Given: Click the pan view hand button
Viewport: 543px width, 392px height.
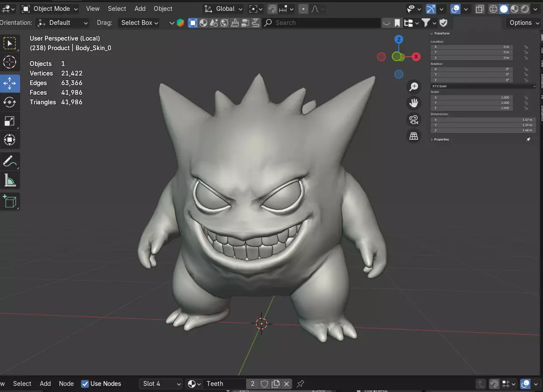Looking at the screenshot, I should 413,103.
